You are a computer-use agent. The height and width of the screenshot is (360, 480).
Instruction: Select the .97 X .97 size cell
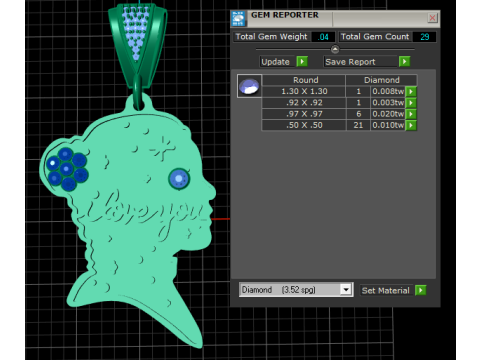coord(304,114)
